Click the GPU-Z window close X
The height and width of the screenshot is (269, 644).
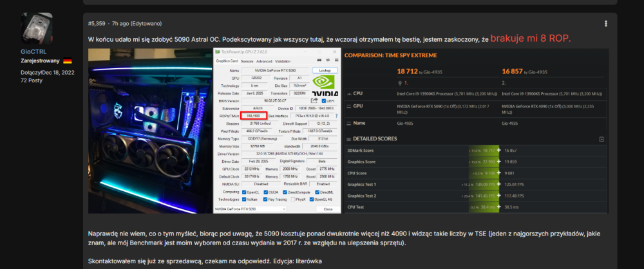(x=335, y=52)
